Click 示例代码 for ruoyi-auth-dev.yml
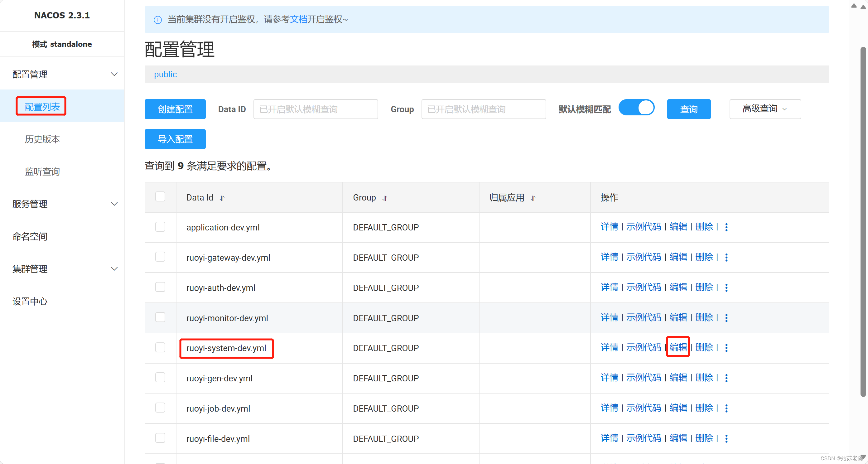Screen dimensions: 868x464 click(644, 287)
